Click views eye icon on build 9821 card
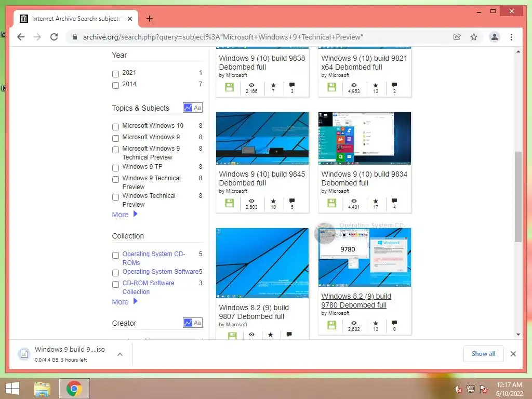 354,85
